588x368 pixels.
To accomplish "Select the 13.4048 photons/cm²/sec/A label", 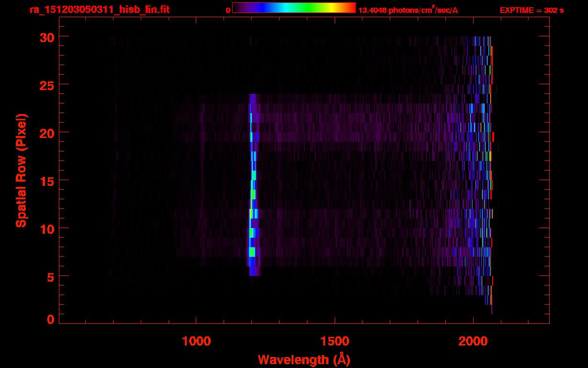I will 408,10.
